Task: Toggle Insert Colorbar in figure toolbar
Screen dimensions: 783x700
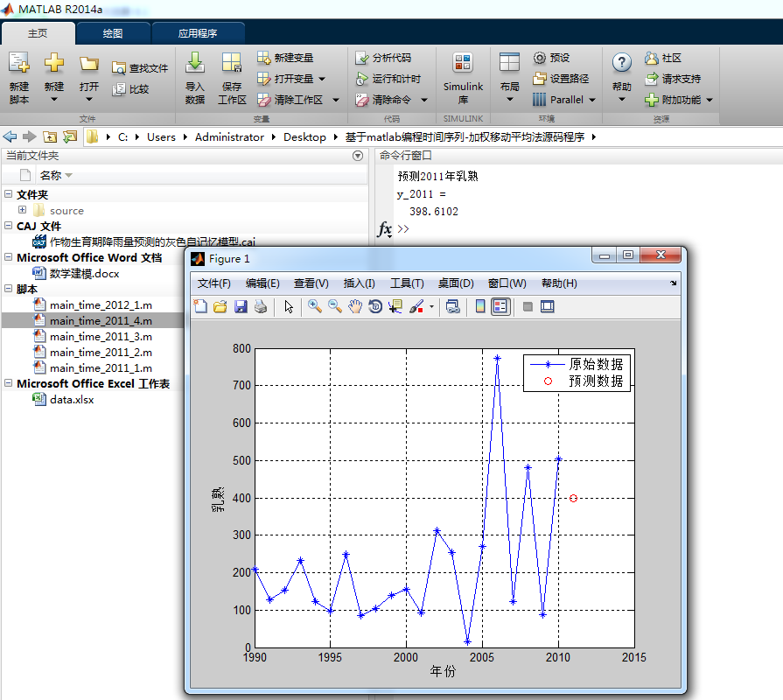Action: (x=480, y=306)
